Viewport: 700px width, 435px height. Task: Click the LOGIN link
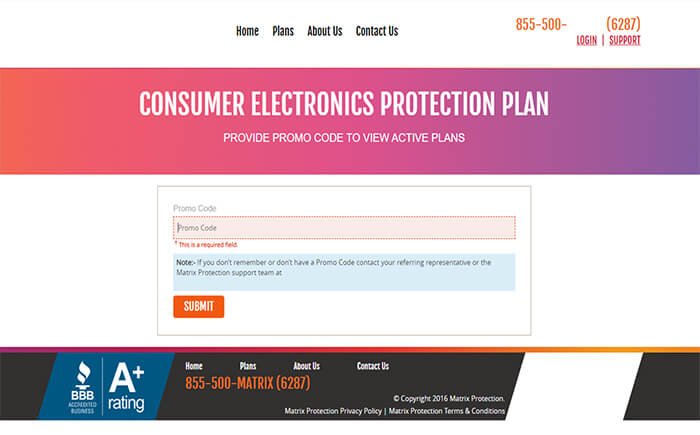pyautogui.click(x=587, y=41)
